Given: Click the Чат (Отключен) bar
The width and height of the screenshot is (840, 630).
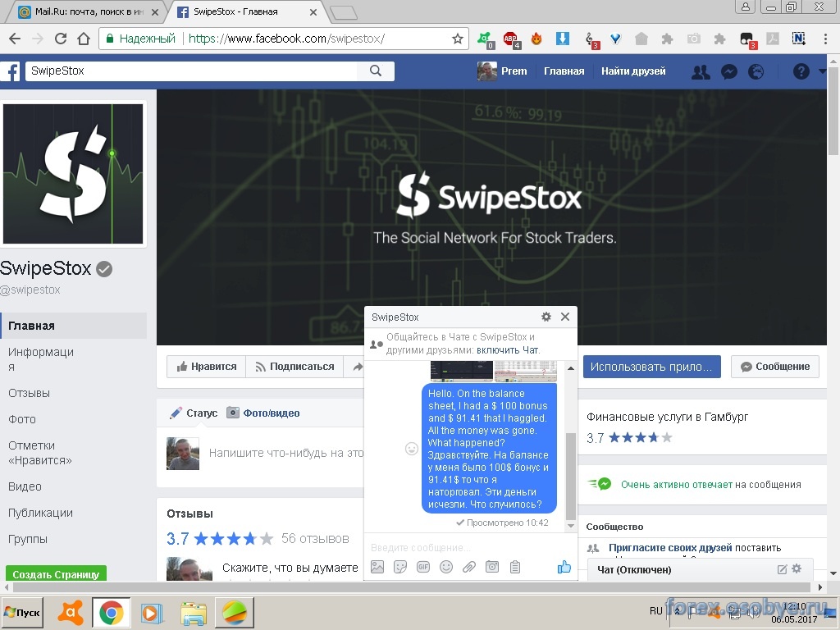Looking at the screenshot, I should coord(701,569).
